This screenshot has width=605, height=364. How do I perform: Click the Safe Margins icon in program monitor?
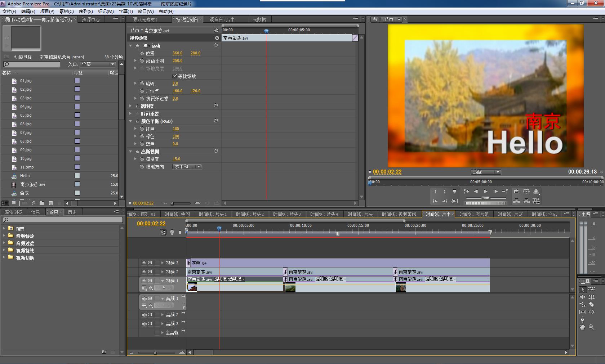(526, 192)
